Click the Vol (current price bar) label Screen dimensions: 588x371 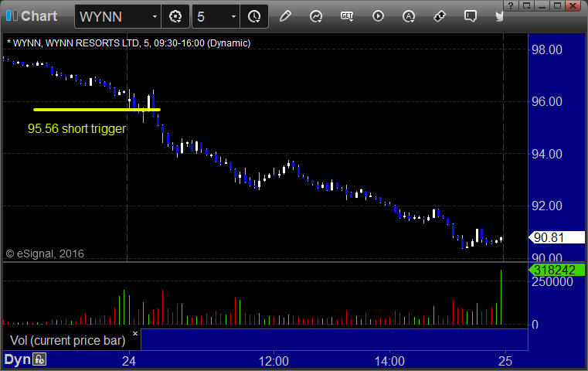pos(67,340)
